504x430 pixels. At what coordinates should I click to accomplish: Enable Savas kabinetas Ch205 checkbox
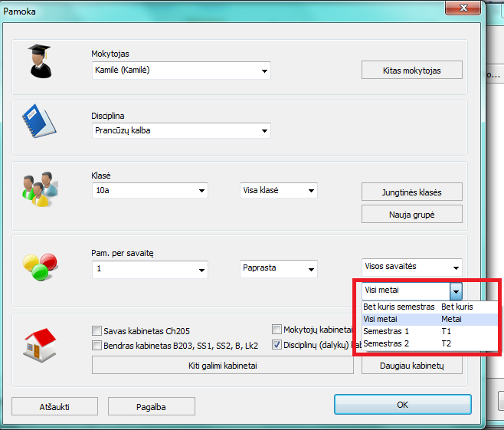click(x=97, y=331)
